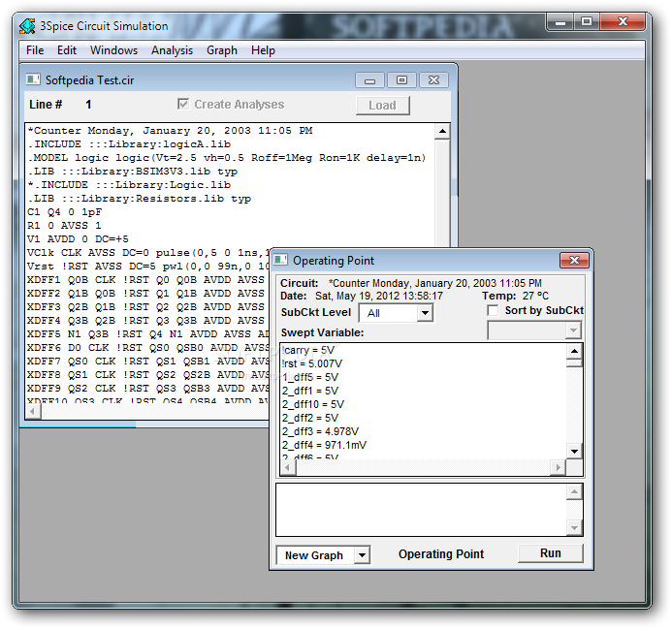
Task: Maximize the 3Spice main window
Action: tap(587, 21)
